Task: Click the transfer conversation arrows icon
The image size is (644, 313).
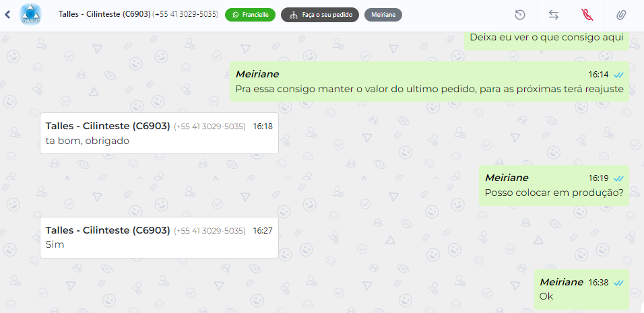Action: (x=554, y=15)
